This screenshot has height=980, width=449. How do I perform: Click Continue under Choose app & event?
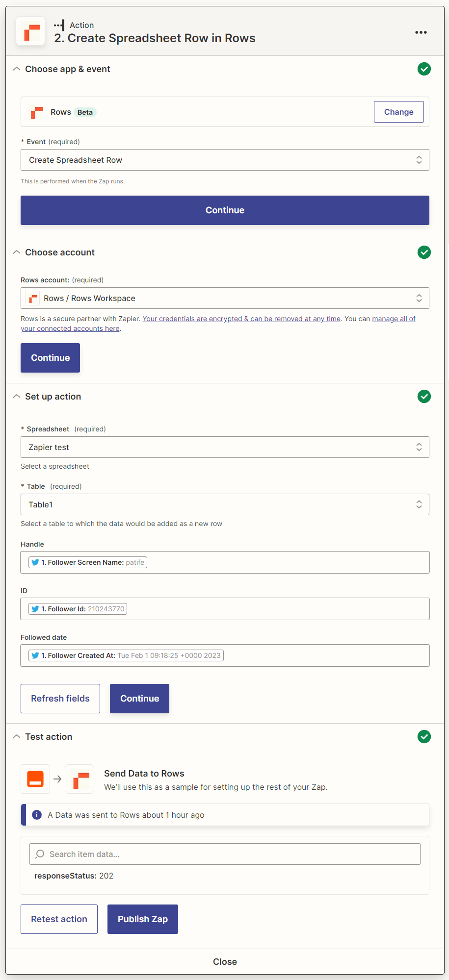click(x=225, y=210)
